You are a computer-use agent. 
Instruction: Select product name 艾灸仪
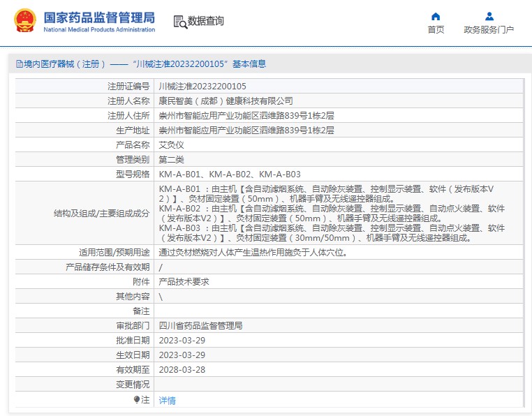coord(171,145)
